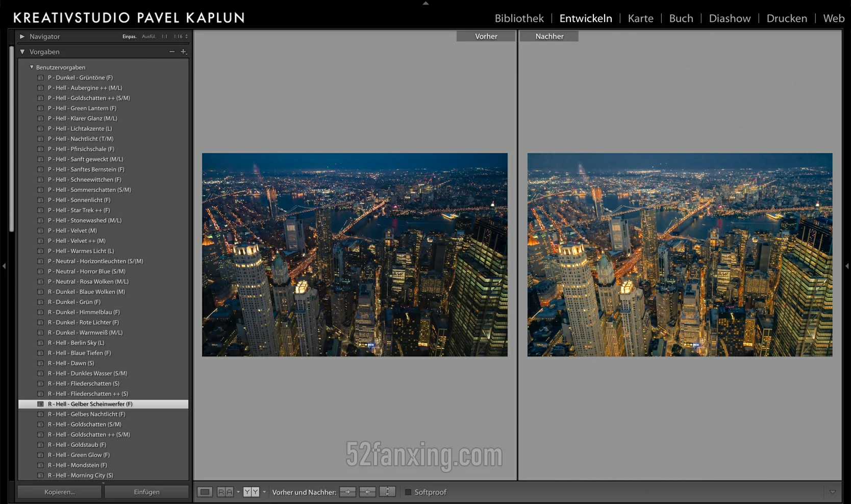Image resolution: width=851 pixels, height=504 pixels.
Task: Click preset icon beside R - Hell - Mondstein (F)
Action: 40,465
